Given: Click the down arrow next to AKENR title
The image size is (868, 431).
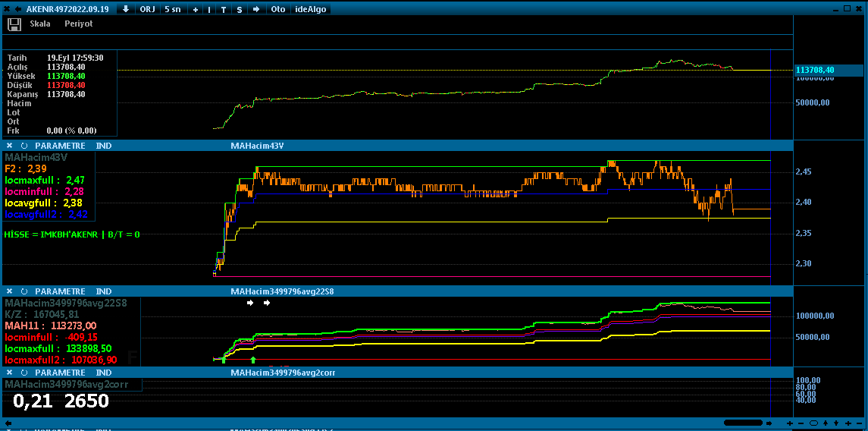Looking at the screenshot, I should 126,9.
